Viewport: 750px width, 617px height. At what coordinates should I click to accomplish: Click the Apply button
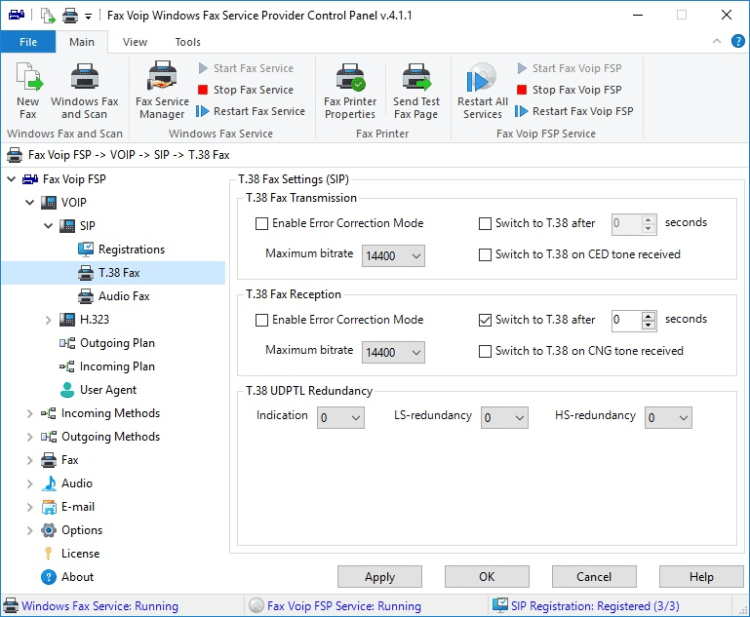(380, 577)
